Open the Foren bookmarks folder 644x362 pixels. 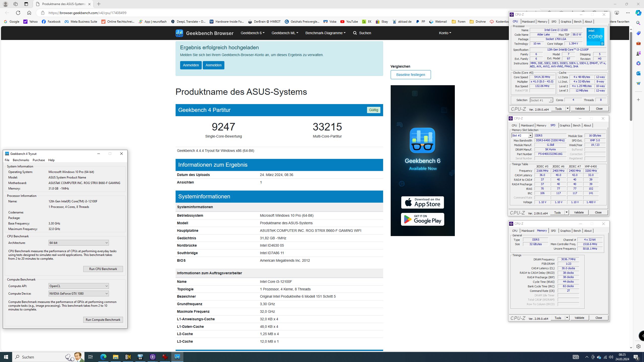pos(458,22)
